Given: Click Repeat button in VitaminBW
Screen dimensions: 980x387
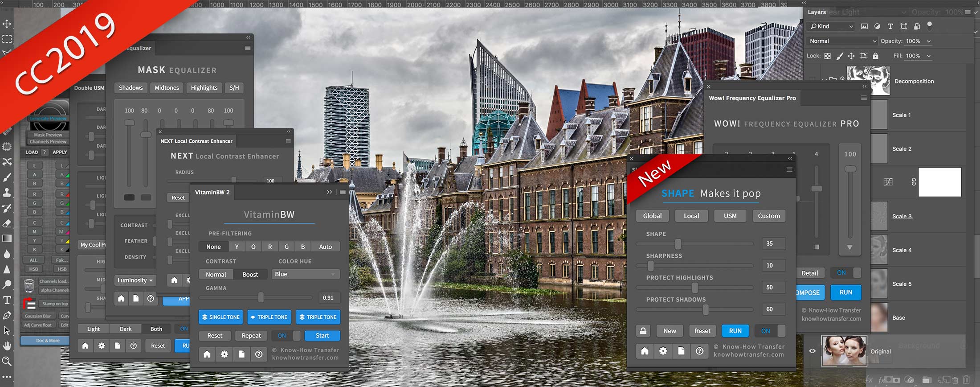Looking at the screenshot, I should click(x=251, y=336).
